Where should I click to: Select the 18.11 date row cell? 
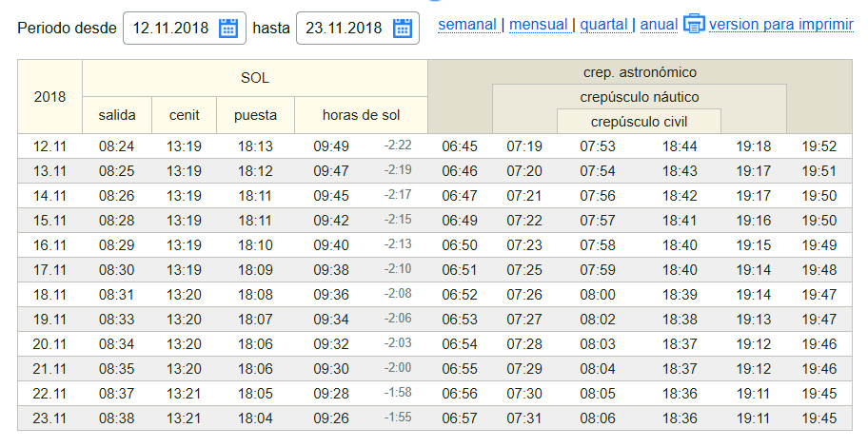[x=49, y=295]
